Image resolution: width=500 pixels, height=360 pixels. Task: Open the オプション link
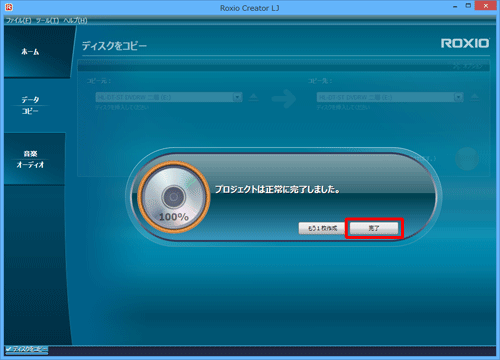tap(468, 66)
